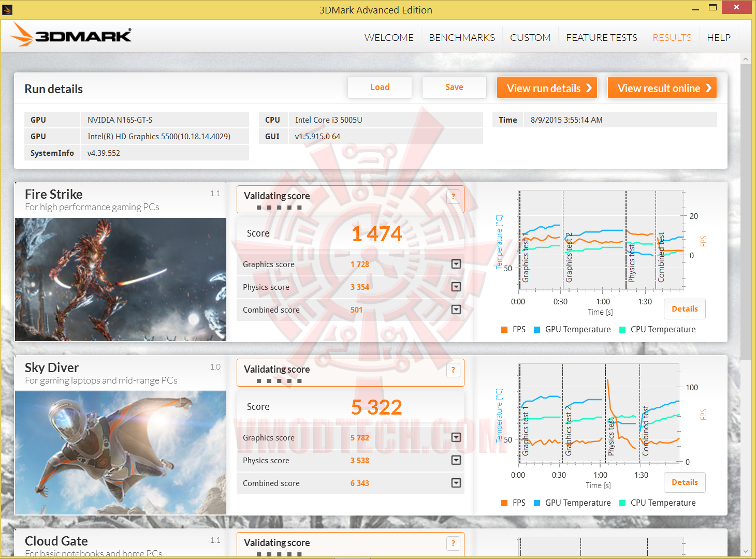Click the orange FPS legend swatch under Fire Strike
The image size is (756, 559).
click(x=504, y=330)
